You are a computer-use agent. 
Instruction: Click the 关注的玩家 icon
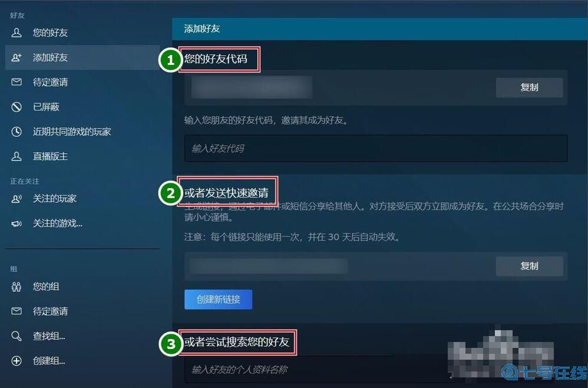click(16, 199)
